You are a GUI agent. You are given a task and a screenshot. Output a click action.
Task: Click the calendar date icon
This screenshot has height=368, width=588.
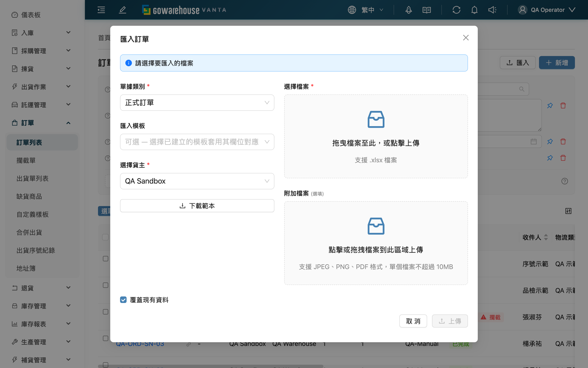pos(533,141)
